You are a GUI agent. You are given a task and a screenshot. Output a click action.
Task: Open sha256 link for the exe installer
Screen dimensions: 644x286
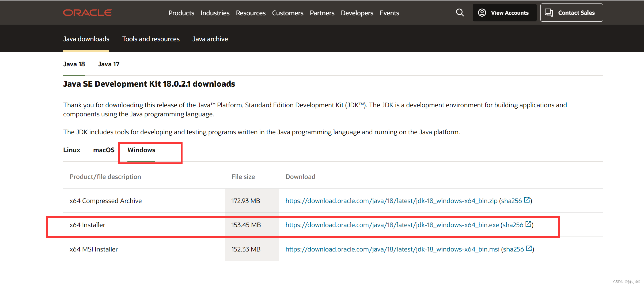[513, 225]
